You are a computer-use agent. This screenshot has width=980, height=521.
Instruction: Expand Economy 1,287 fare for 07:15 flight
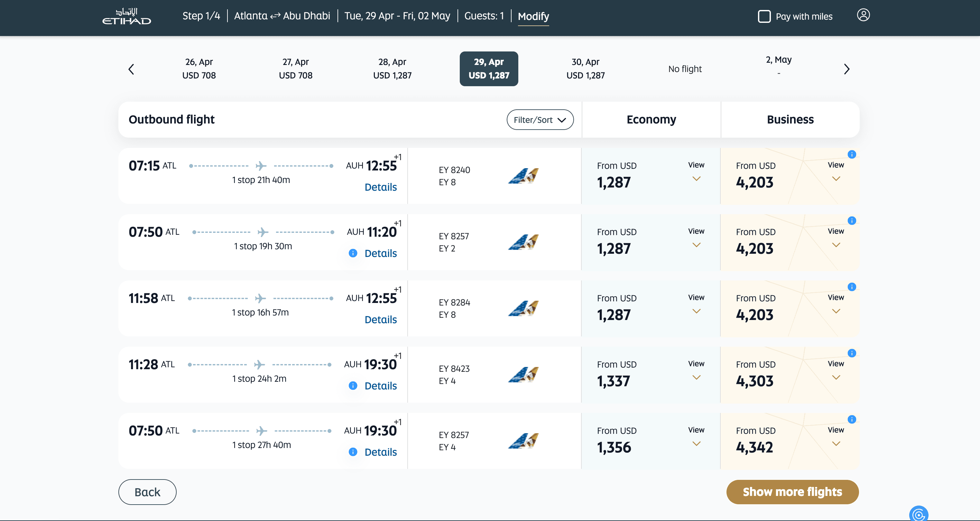696,172
